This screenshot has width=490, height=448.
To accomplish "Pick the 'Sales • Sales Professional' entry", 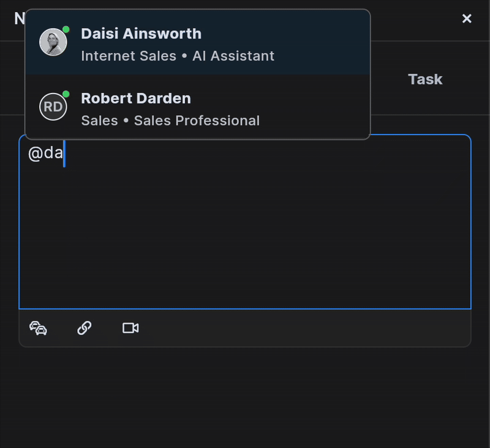I will (170, 121).
